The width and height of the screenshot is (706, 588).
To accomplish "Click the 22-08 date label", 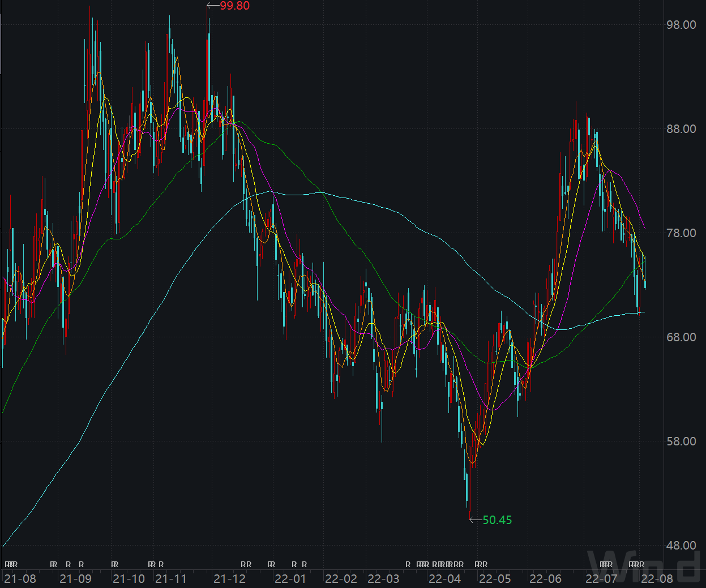I will coord(657,579).
